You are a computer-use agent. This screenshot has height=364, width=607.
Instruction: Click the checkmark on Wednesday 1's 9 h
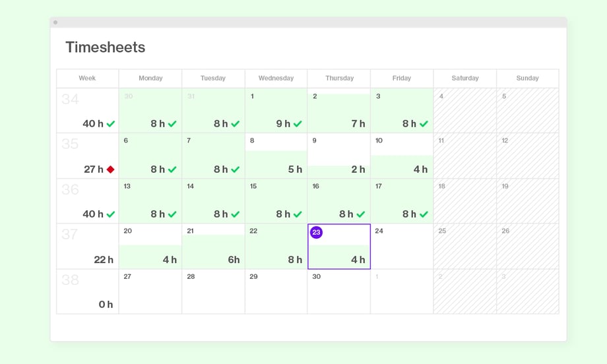pos(298,124)
